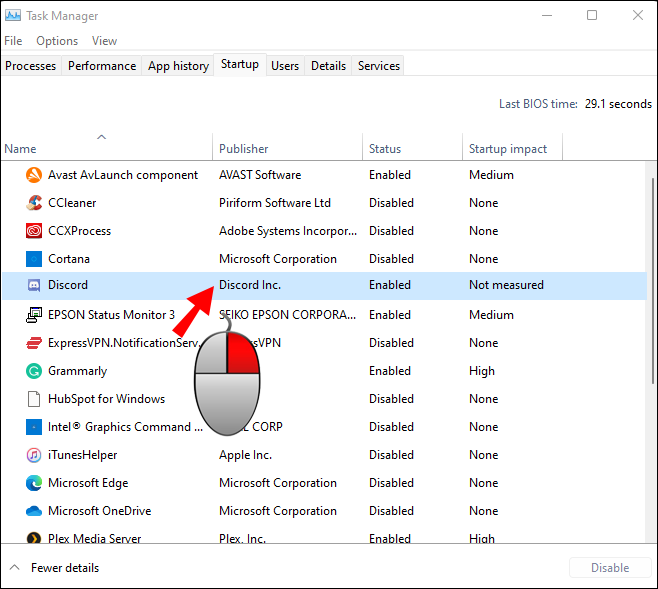
Task: Sort by Status column header
Action: 385,149
